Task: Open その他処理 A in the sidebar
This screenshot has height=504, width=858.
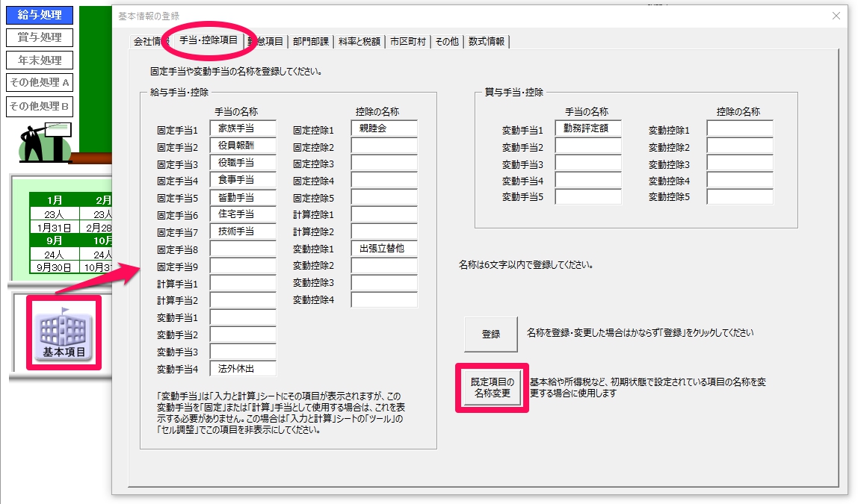Action: point(40,83)
